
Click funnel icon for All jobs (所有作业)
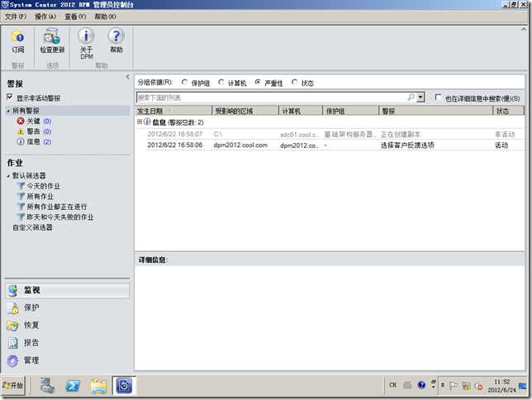[21, 196]
